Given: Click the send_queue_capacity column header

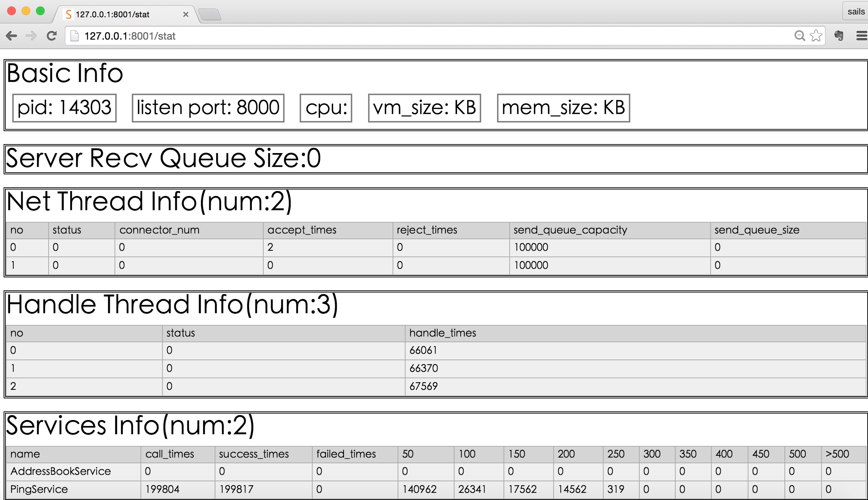Looking at the screenshot, I should 570,230.
